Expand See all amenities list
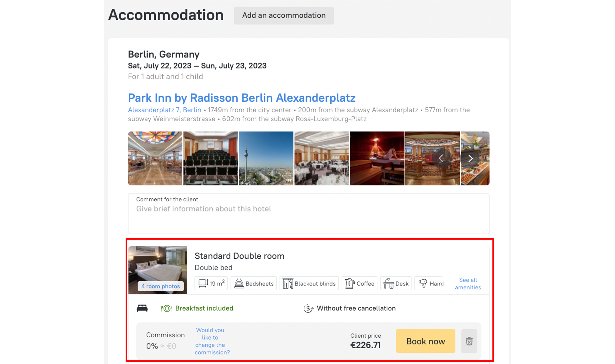Screen dimensions: 615x364 468,284
